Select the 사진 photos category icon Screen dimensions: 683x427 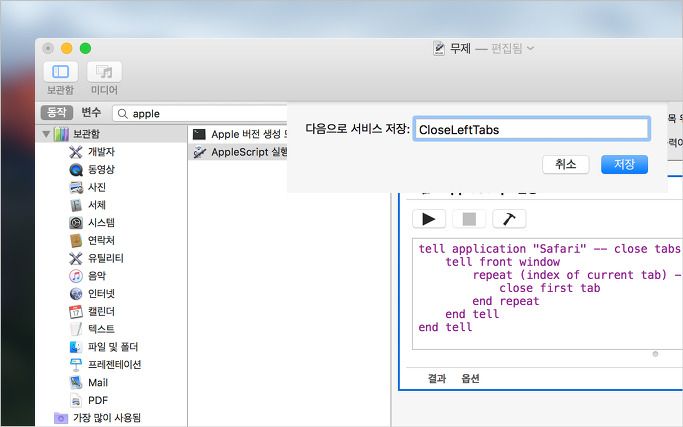tap(76, 187)
